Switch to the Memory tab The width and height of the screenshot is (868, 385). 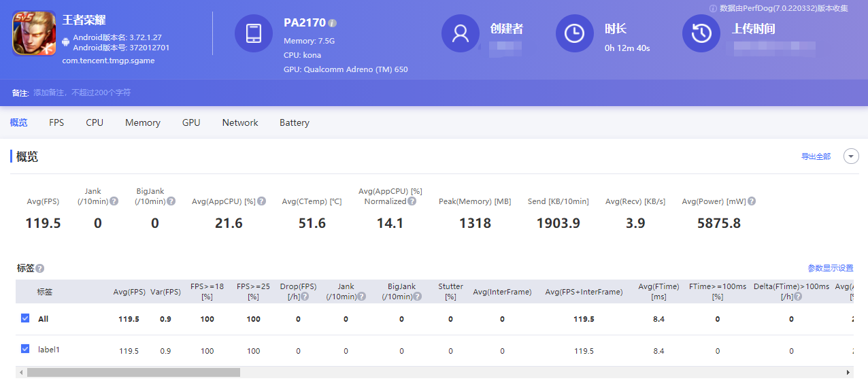coord(143,122)
